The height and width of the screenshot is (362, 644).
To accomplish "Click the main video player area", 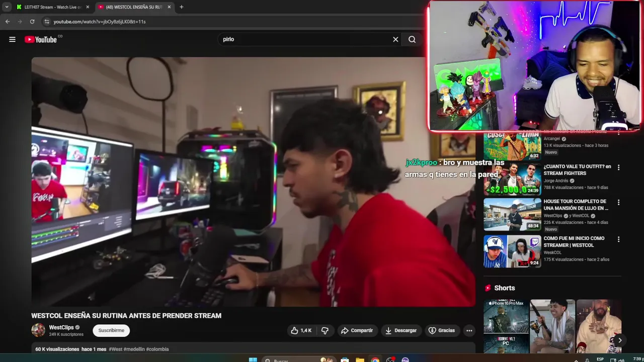I will [x=253, y=182].
